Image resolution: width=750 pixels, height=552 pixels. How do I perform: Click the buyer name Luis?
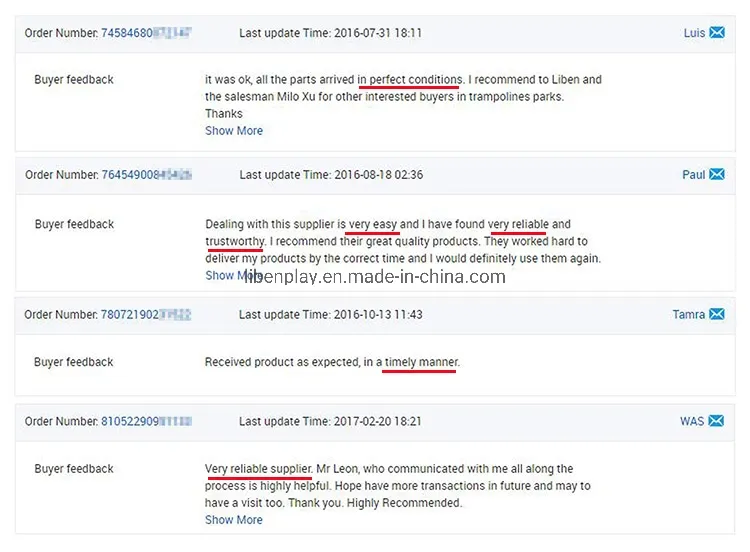click(694, 33)
